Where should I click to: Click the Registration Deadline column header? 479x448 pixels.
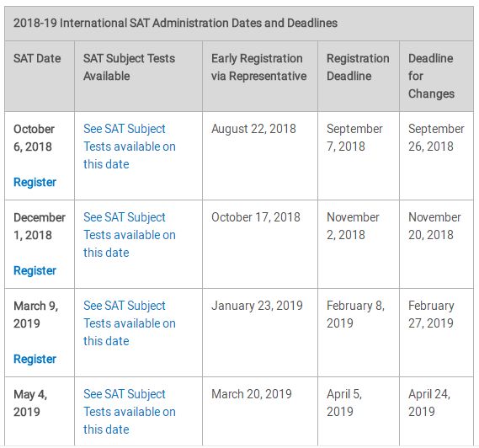point(358,67)
